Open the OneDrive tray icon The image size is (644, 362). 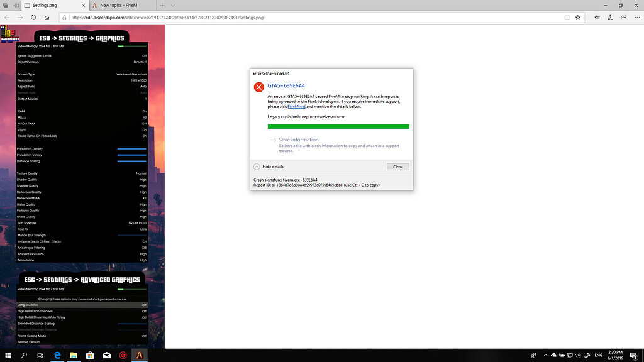553,355
